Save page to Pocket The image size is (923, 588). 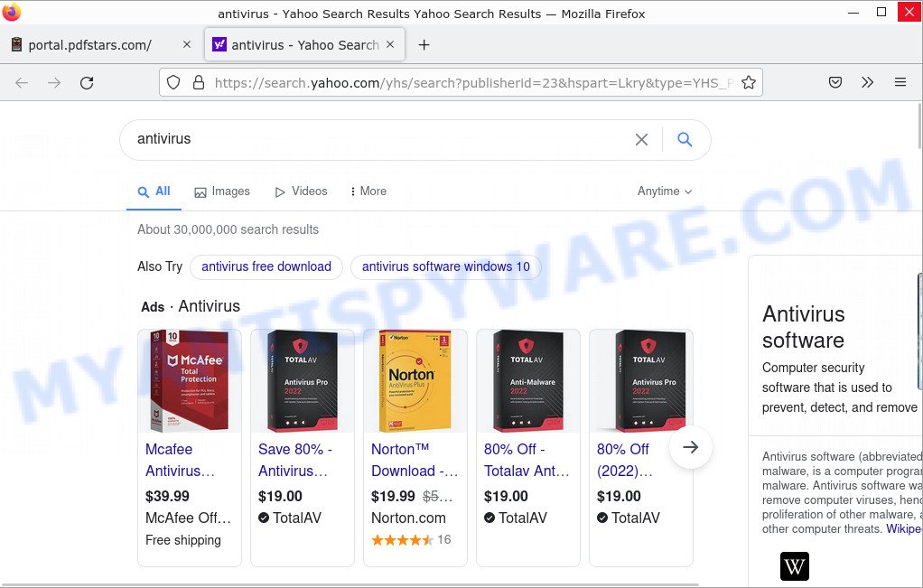tap(834, 82)
